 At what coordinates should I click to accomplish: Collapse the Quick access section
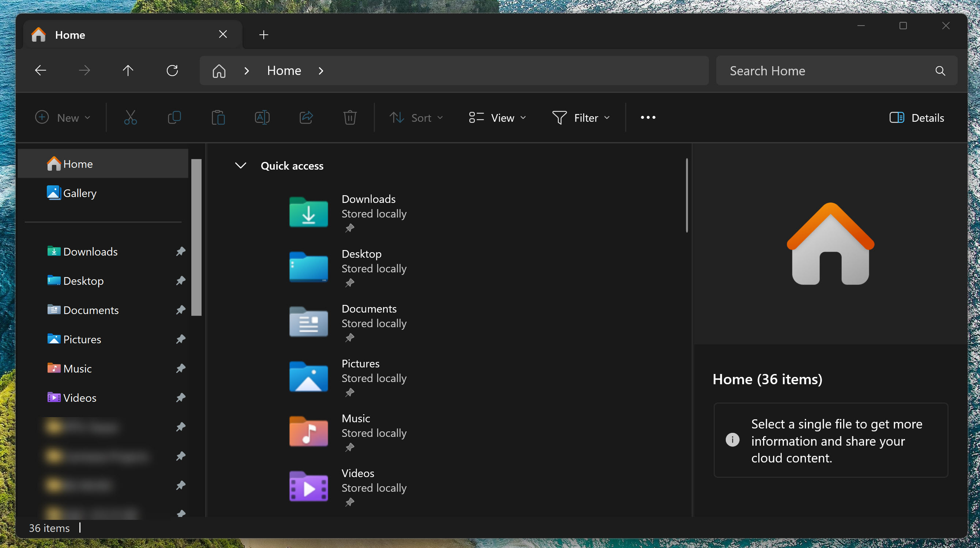pos(240,166)
